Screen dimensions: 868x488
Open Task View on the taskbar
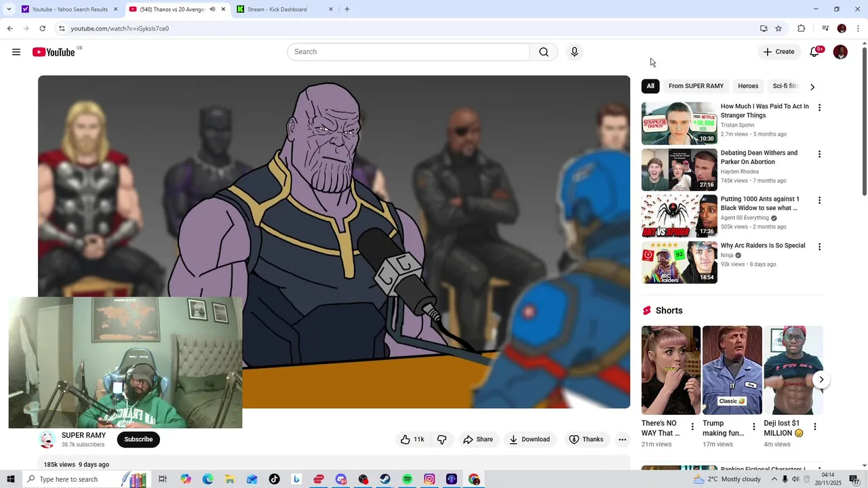[x=163, y=479]
